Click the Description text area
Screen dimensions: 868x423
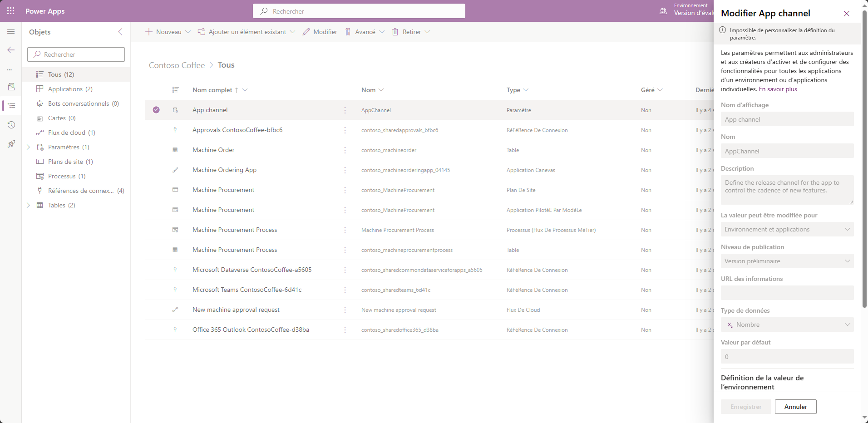pos(787,190)
